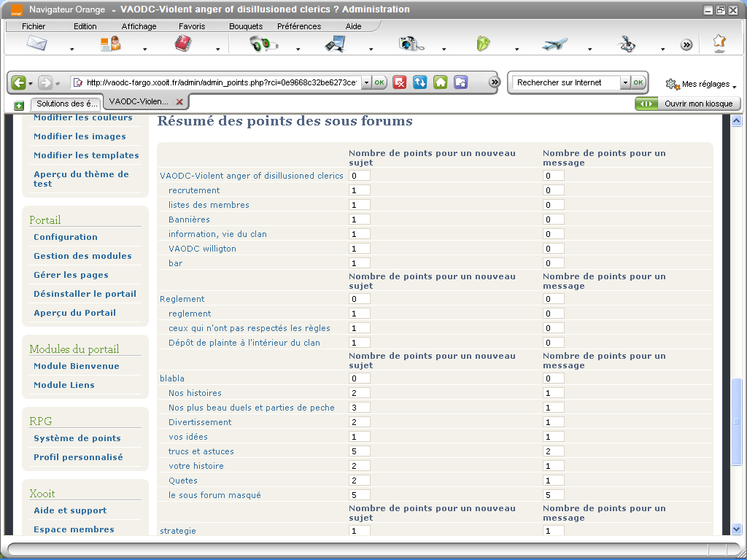Open Désinstaller le portail link
This screenshot has width=747, height=560.
tap(85, 294)
